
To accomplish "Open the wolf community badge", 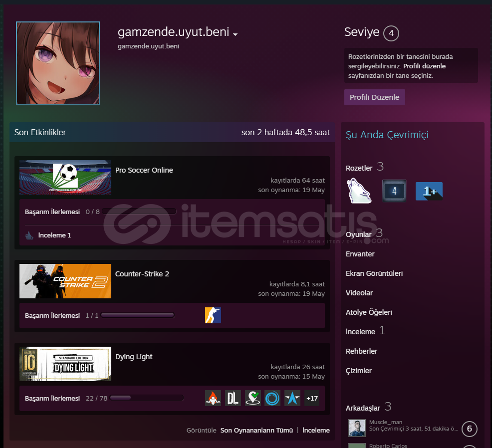I will 359,191.
